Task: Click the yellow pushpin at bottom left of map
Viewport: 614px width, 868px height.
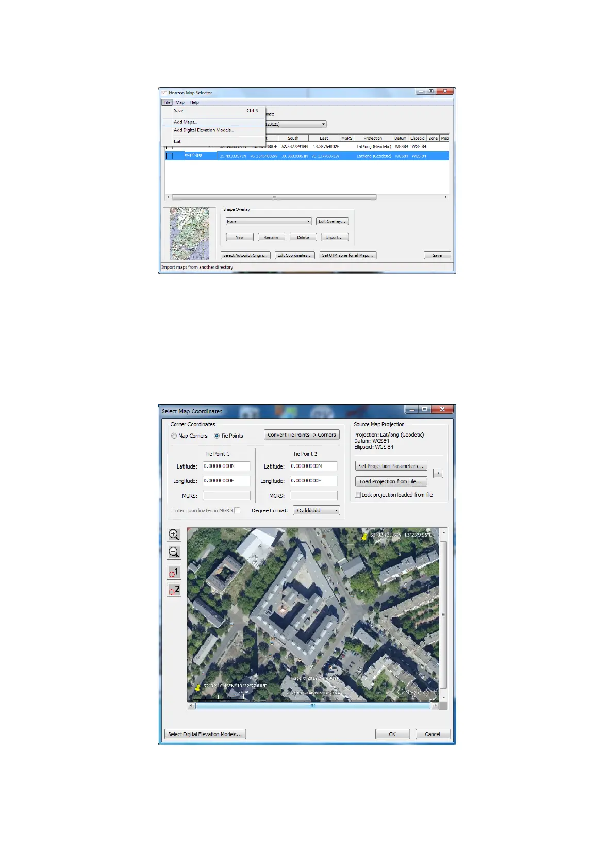Action: (197, 688)
